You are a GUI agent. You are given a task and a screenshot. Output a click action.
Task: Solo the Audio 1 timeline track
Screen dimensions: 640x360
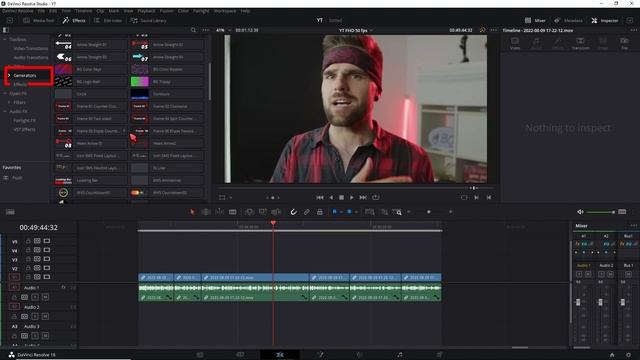[x=35, y=297]
